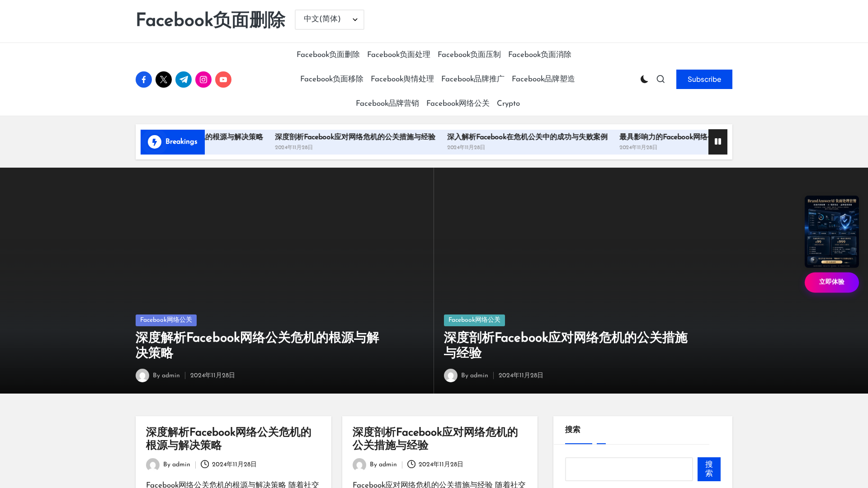Viewport: 868px width, 488px height.
Task: Toggle dark mode moon icon
Action: [x=644, y=80]
